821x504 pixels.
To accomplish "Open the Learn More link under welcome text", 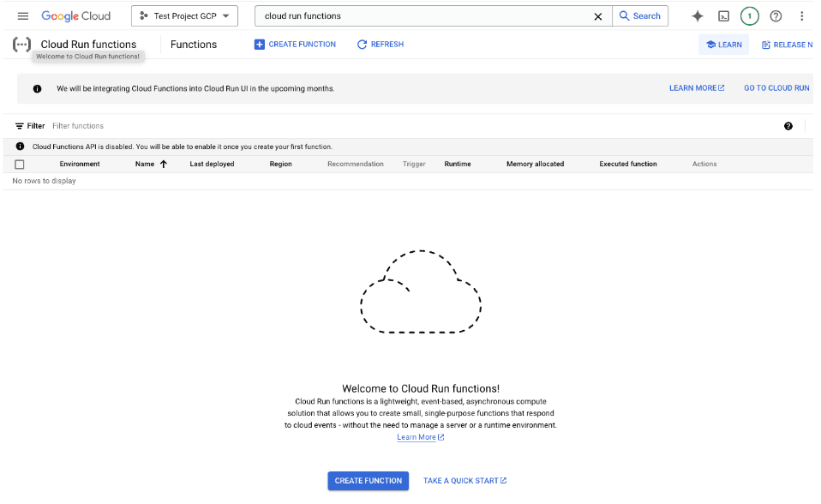I will (416, 436).
